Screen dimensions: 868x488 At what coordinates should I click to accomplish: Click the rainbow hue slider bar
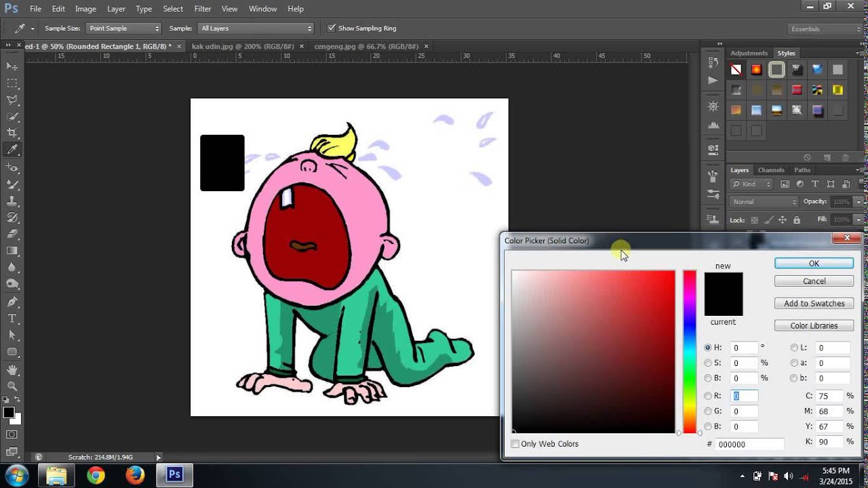pos(690,352)
